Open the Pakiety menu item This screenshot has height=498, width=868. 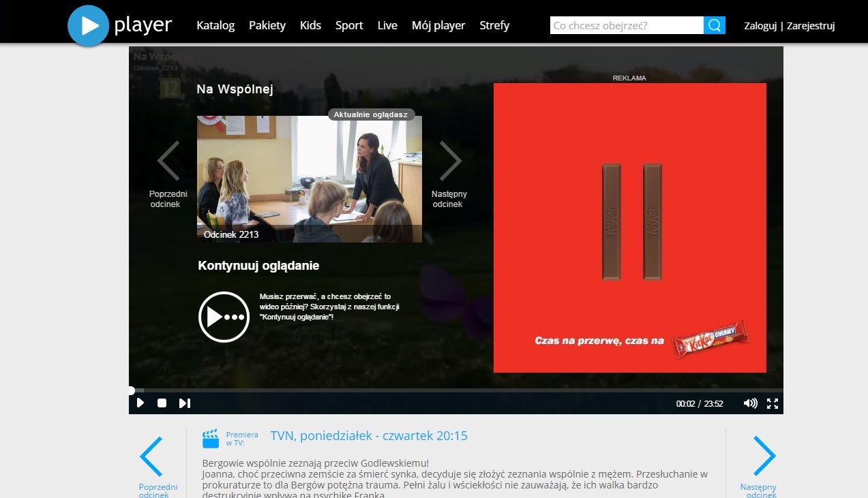[267, 26]
